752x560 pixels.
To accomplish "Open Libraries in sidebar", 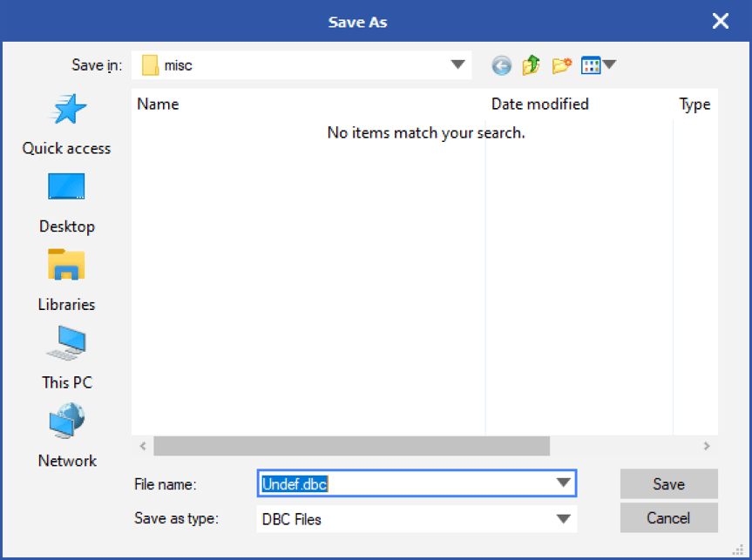I will point(66,280).
